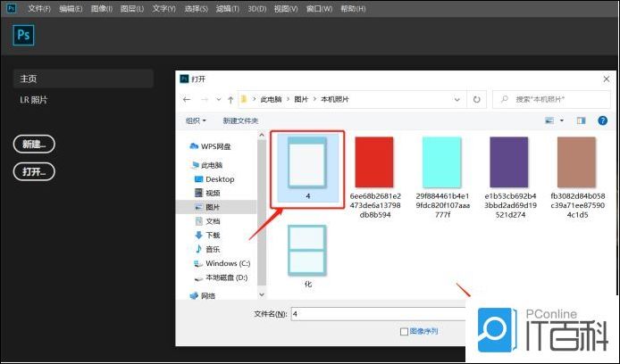This screenshot has height=364, width=620.
Task: Click the 新建... button
Action: (34, 144)
